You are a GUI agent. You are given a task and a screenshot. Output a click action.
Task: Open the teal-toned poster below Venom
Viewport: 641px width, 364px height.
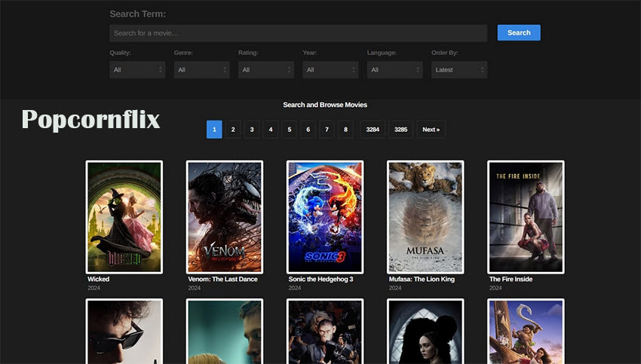(x=225, y=332)
